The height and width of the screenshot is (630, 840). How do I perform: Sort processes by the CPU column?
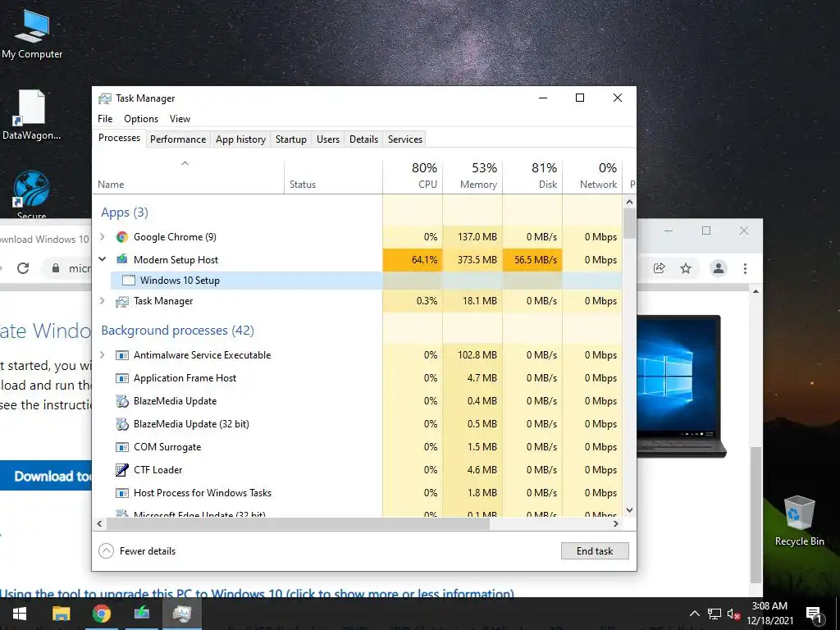413,176
